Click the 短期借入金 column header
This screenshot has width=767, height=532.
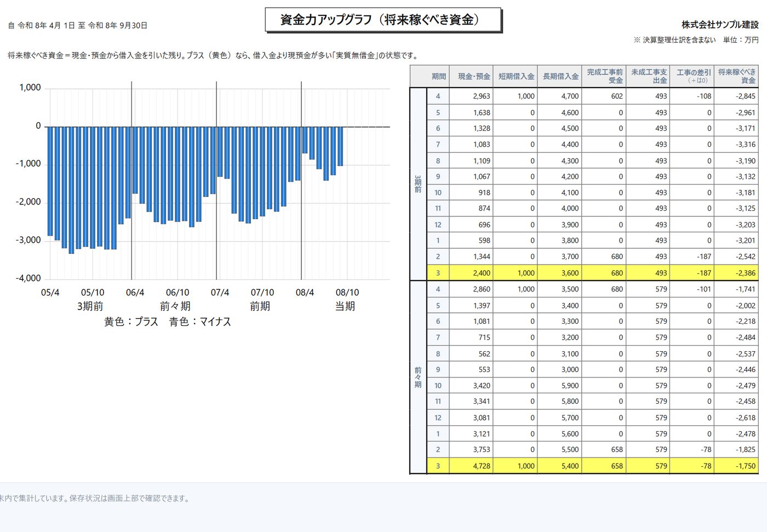[516, 76]
